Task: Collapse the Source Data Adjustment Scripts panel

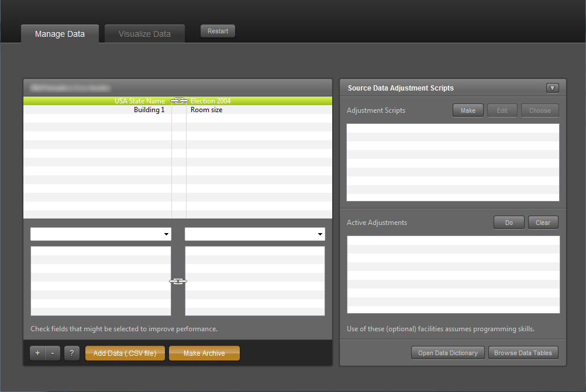Action: [x=552, y=88]
